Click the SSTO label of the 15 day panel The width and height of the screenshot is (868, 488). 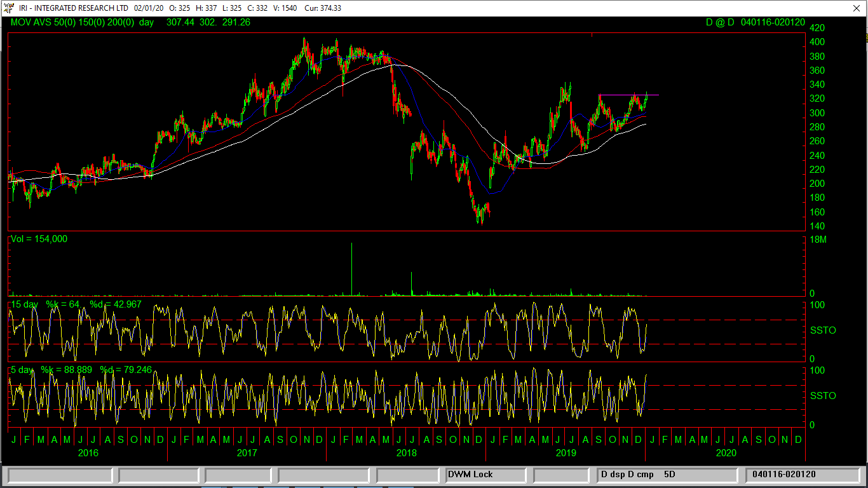tap(823, 330)
